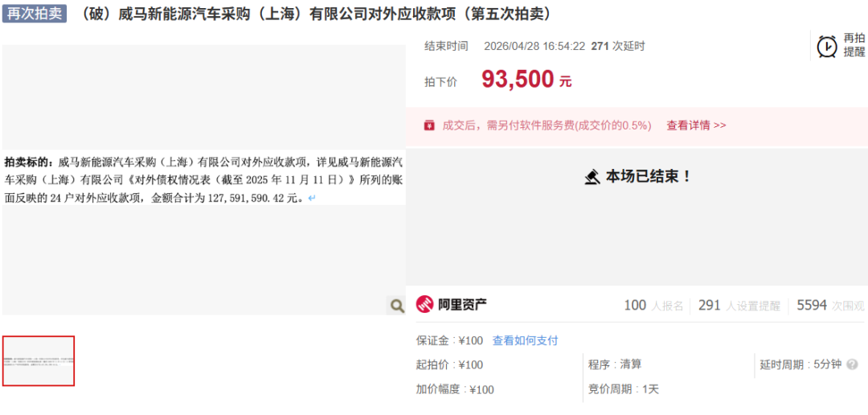Click the red software service fee icon
The image size is (868, 415).
(429, 125)
